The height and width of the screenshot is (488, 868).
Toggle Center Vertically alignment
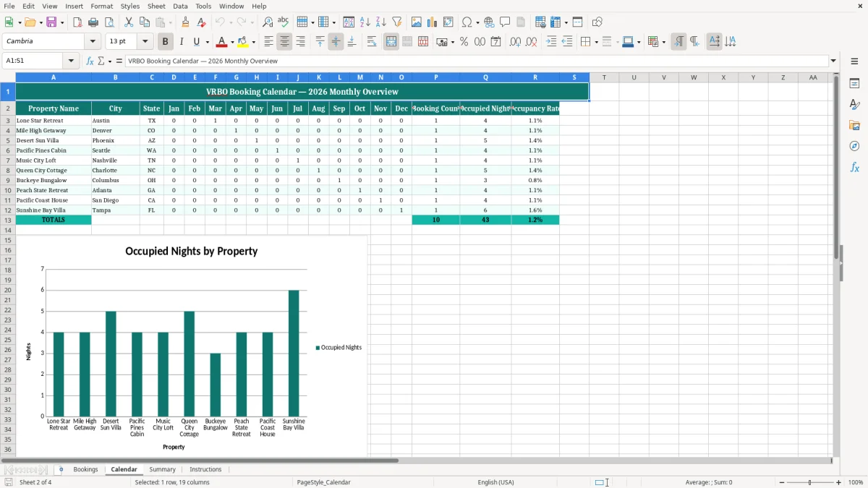coord(336,42)
